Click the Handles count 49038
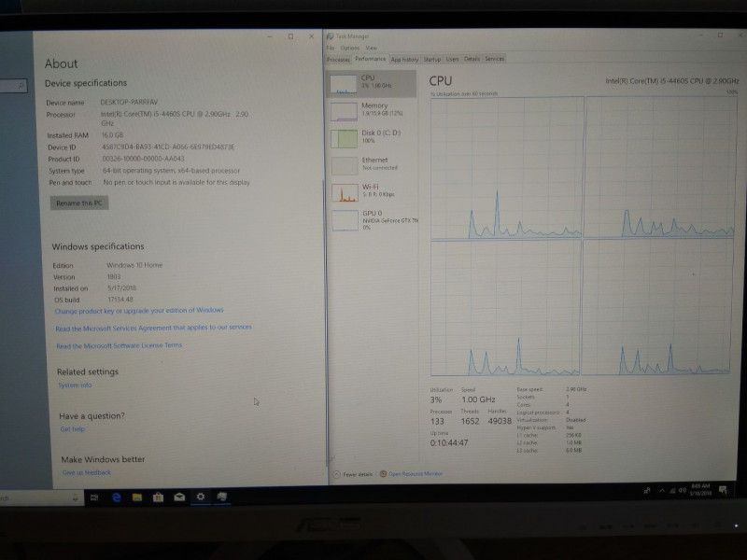Viewport: 747px width, 560px height. [500, 421]
